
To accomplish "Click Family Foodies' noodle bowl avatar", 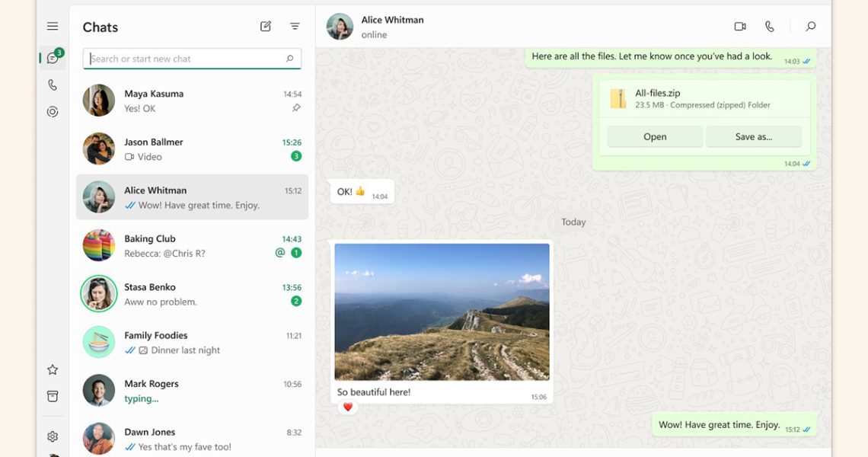I will (98, 342).
